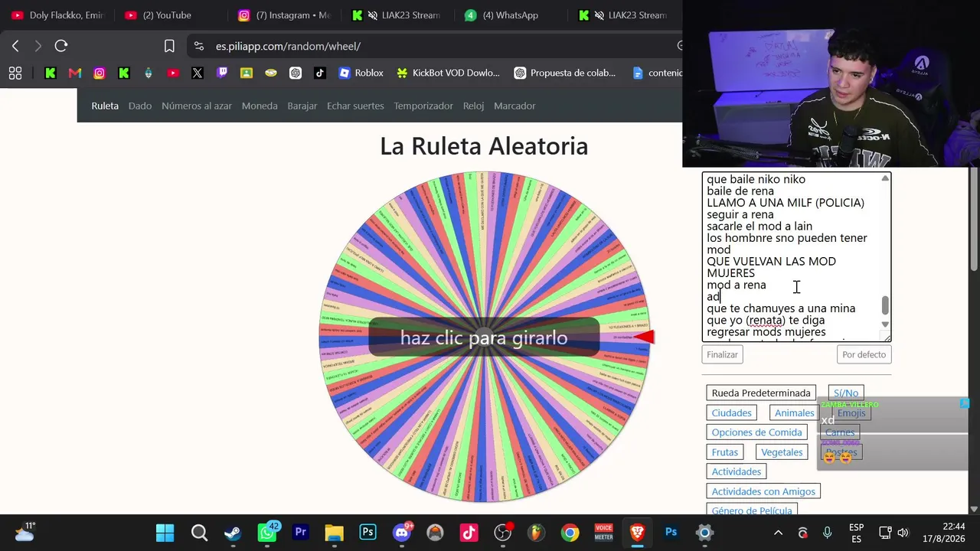The image size is (980, 551).
Task: Open the ChatGPT bookmark icon
Action: (x=296, y=73)
